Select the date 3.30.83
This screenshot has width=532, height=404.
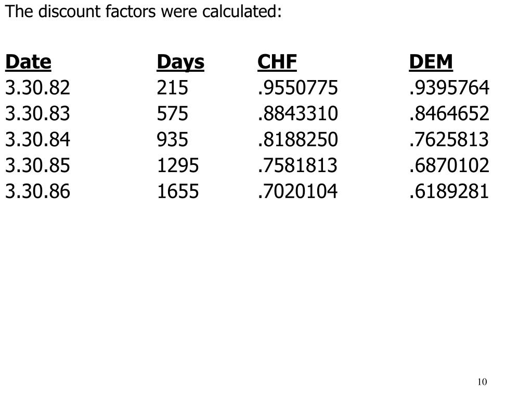pyautogui.click(x=37, y=113)
